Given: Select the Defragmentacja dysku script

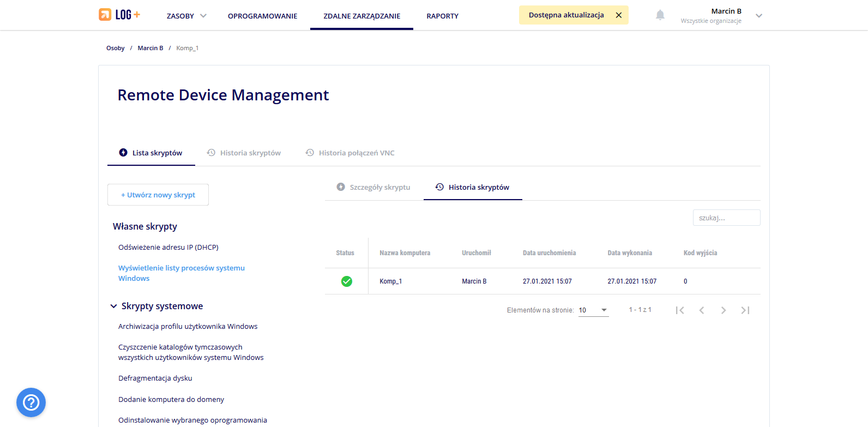Looking at the screenshot, I should pos(155,378).
